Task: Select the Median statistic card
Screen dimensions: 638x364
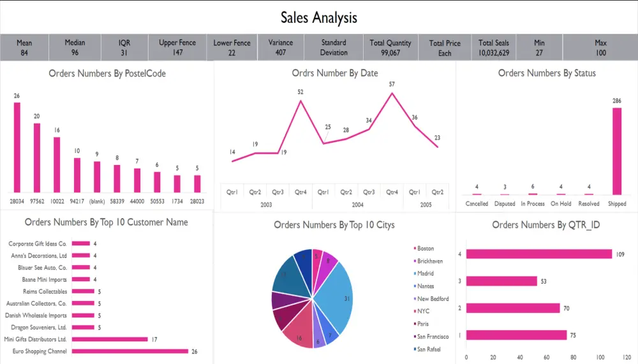Action: [75, 48]
